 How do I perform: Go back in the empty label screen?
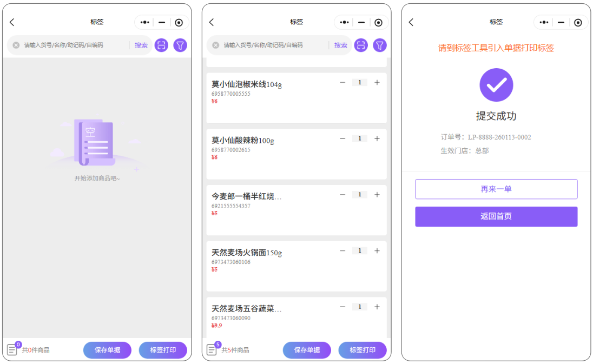click(x=12, y=22)
